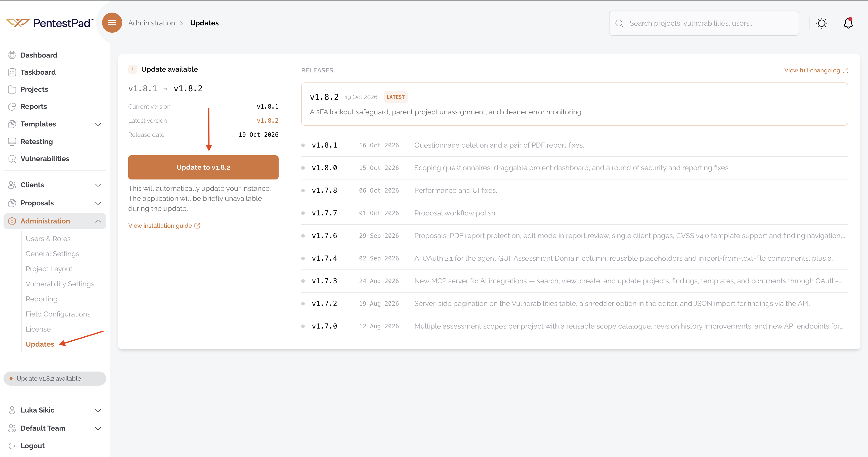Screen dimensions: 868x457
Task: Click the v1.7.8 release row
Action: 575,191
